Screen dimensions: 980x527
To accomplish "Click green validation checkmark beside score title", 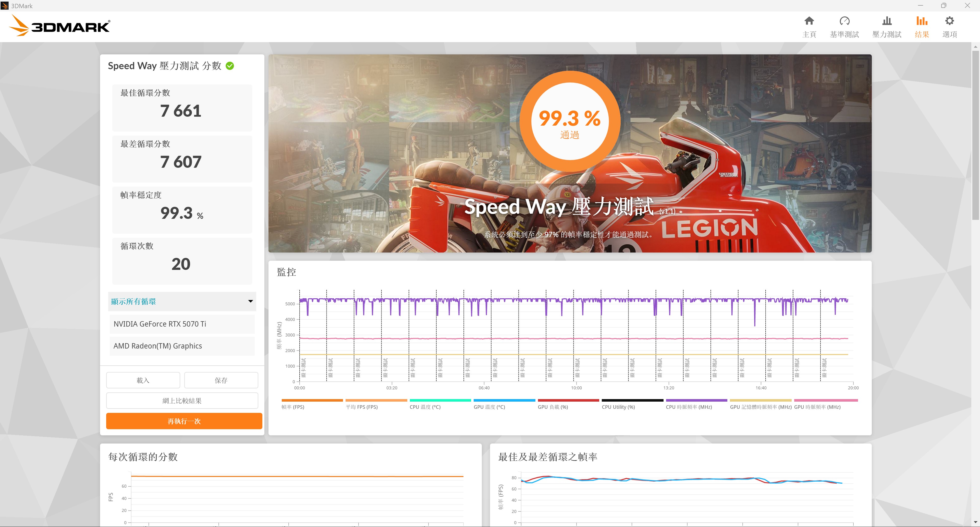I will [x=230, y=66].
